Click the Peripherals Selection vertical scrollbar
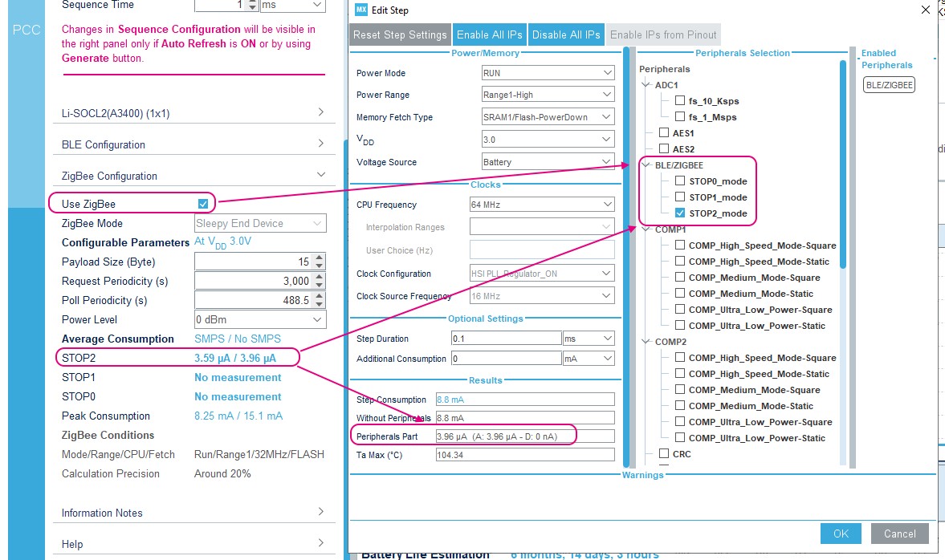This screenshot has height=560, width=945. 842,164
